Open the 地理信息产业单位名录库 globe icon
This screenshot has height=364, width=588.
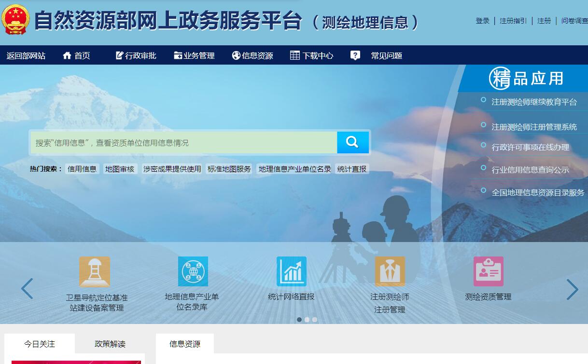(193, 271)
